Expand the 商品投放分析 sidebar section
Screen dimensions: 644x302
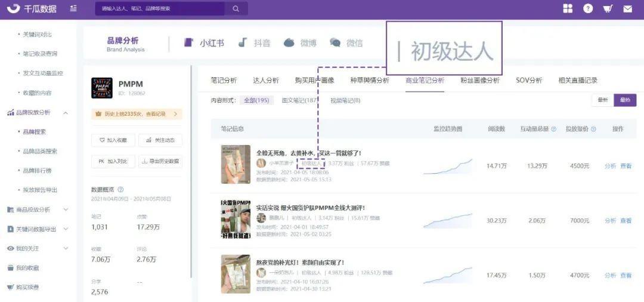[x=66, y=209]
